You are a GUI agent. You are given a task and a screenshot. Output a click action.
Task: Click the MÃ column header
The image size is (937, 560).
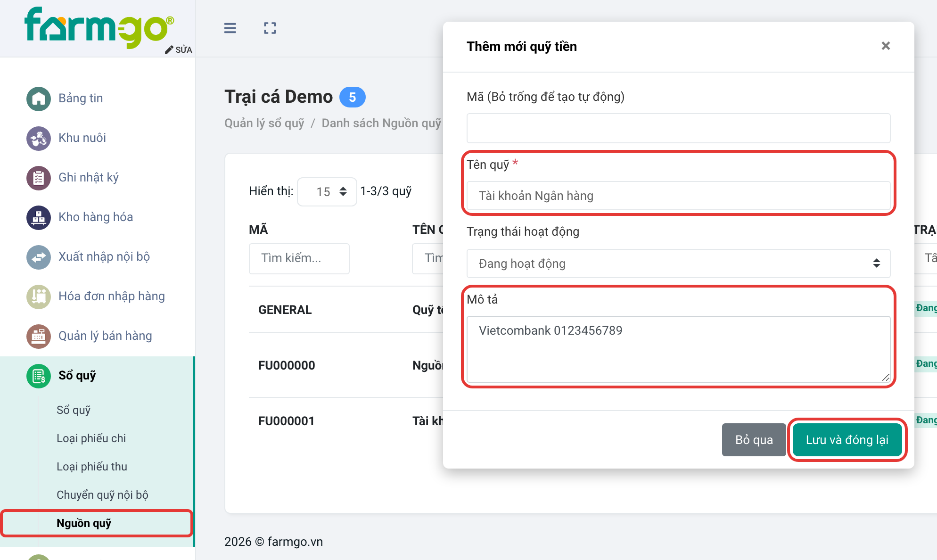tap(258, 230)
